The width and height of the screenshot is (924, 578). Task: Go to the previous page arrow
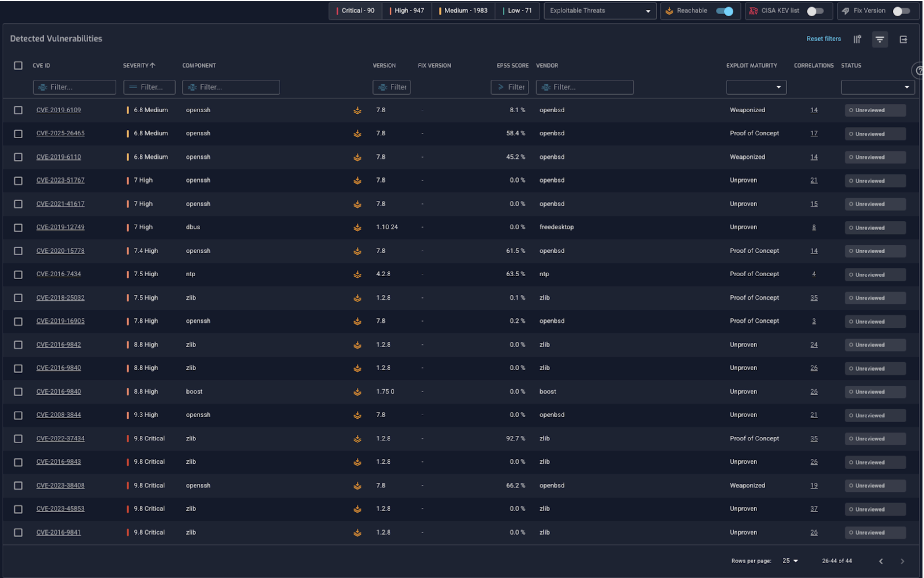point(880,561)
